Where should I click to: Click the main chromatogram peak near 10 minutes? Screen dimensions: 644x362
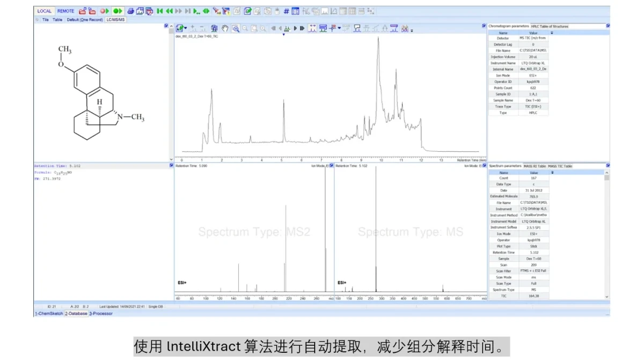378,80
